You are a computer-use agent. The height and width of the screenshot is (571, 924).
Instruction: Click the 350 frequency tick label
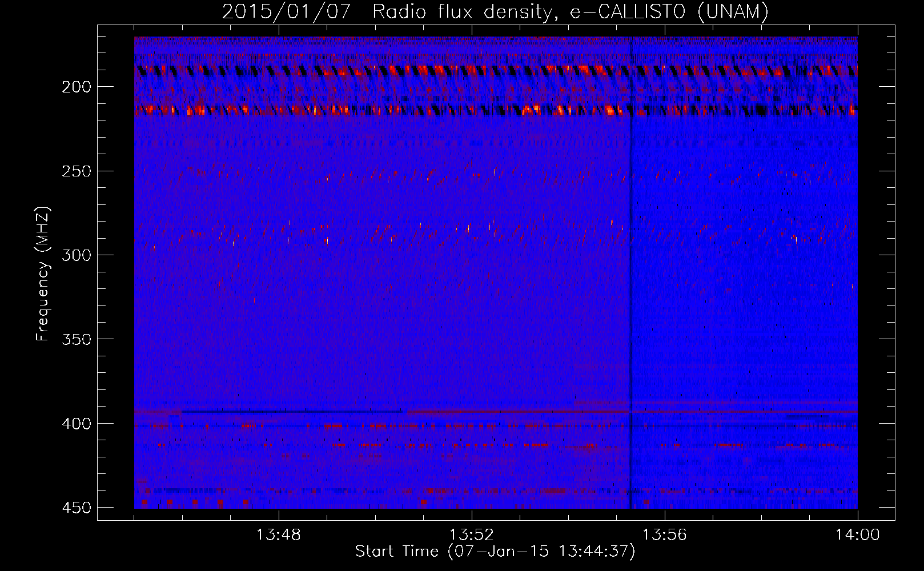[x=76, y=339]
